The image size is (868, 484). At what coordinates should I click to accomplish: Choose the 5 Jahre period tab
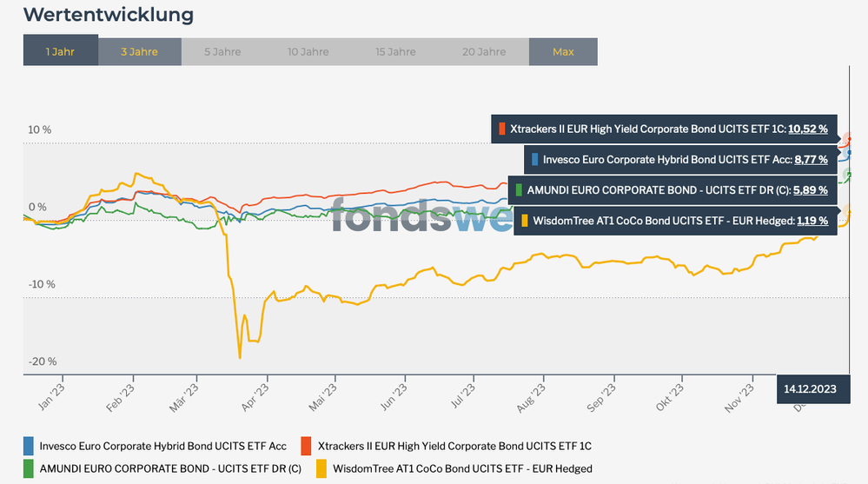[x=222, y=52]
